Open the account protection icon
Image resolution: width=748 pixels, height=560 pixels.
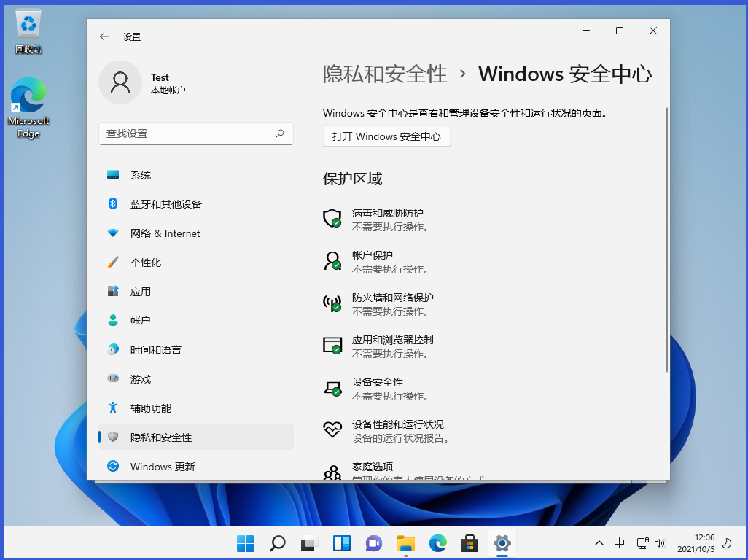tap(332, 261)
